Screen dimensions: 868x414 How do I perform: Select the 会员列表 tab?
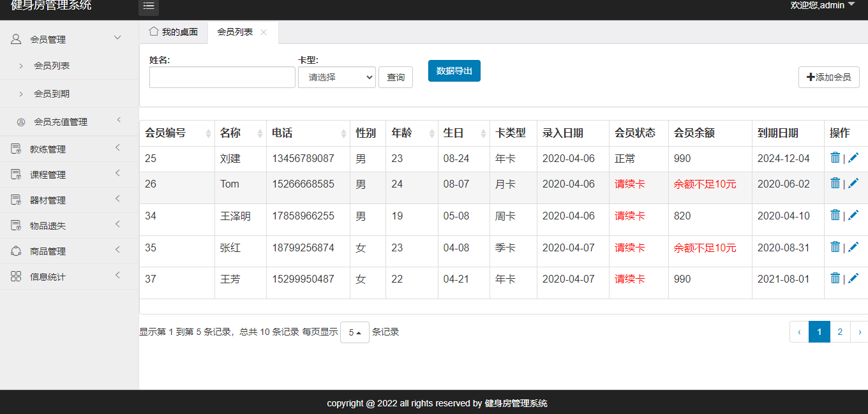tap(243, 32)
